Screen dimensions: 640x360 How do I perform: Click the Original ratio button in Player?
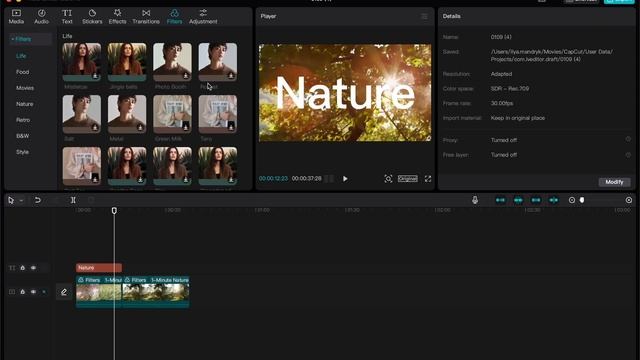[408, 179]
